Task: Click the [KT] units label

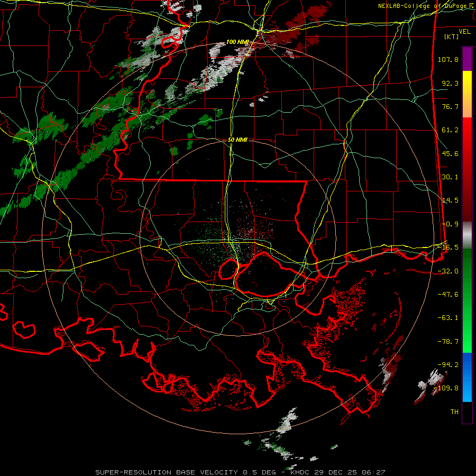Action: click(x=452, y=36)
